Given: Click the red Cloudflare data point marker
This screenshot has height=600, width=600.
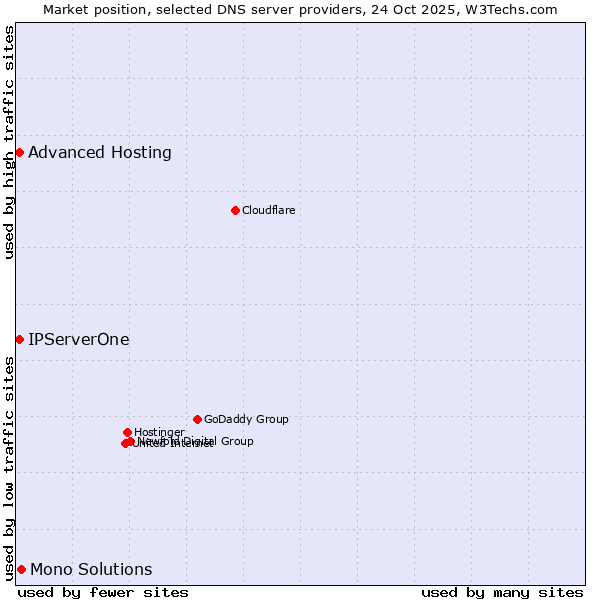Looking at the screenshot, I should (235, 210).
